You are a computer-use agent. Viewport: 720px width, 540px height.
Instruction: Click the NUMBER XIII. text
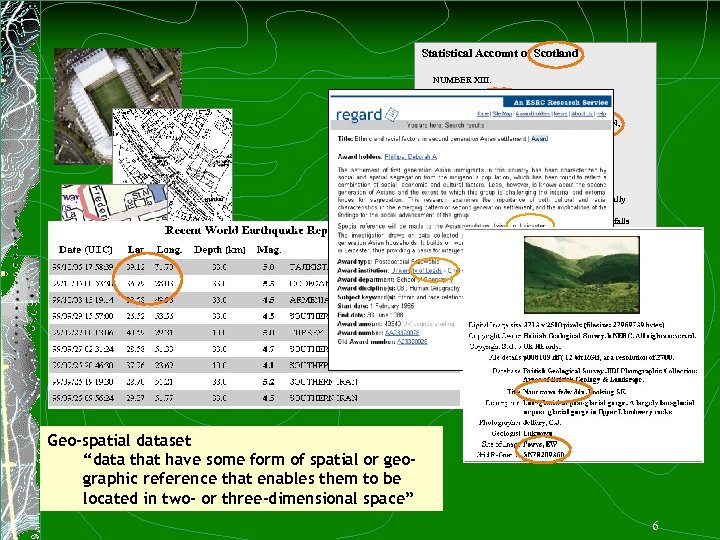pyautogui.click(x=461, y=80)
